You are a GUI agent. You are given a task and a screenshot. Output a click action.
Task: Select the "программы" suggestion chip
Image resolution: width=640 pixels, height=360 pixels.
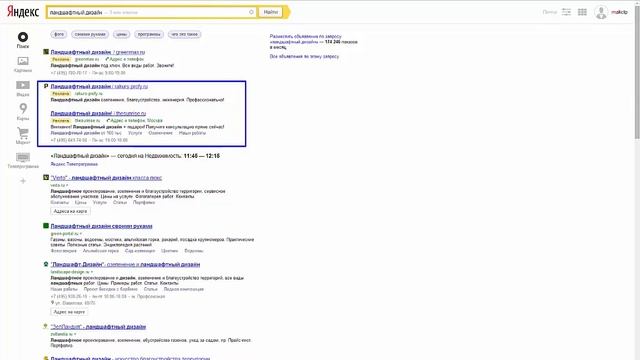149,34
